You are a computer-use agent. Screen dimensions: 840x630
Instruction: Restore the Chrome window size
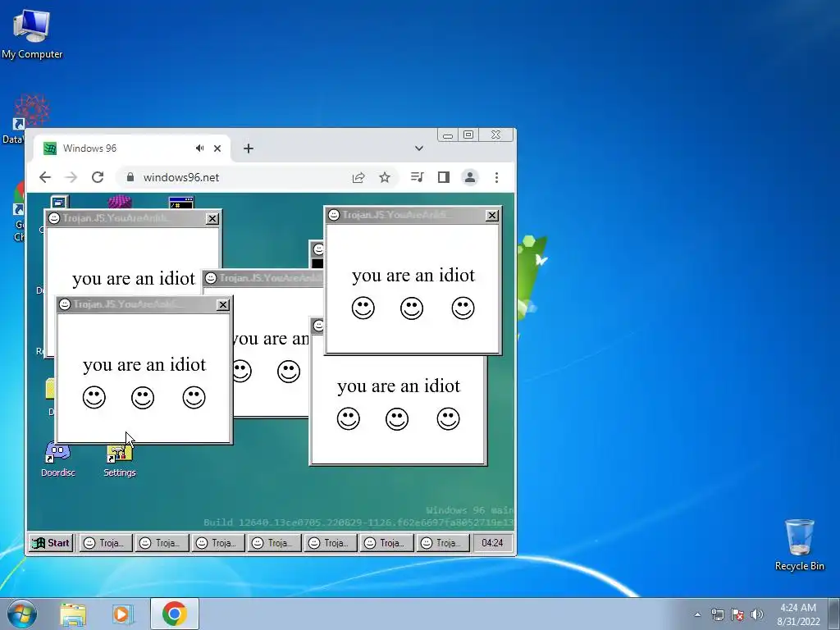[468, 135]
